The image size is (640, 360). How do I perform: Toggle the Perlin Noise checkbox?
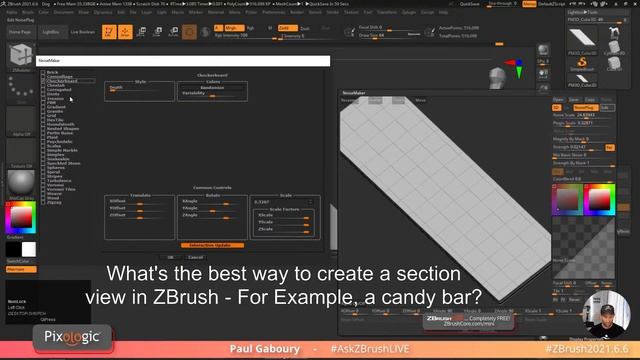pos(43,133)
